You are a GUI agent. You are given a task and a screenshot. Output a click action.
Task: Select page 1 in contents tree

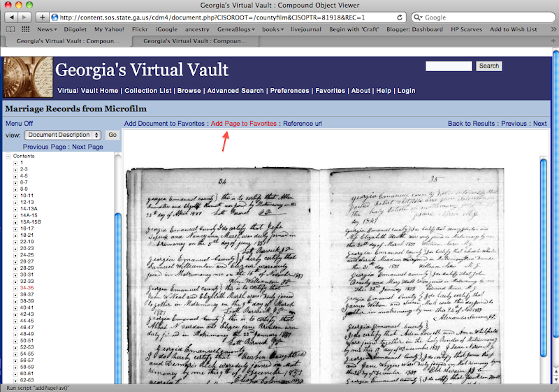[x=22, y=163]
